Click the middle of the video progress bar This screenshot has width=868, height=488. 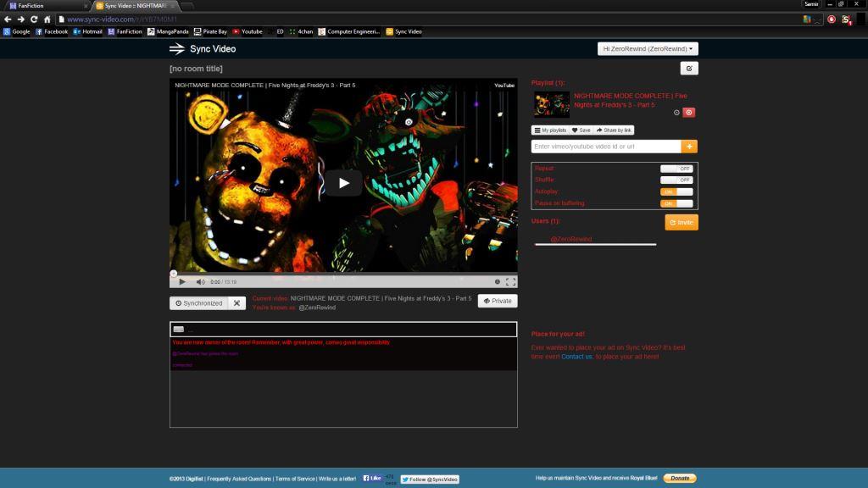click(343, 274)
